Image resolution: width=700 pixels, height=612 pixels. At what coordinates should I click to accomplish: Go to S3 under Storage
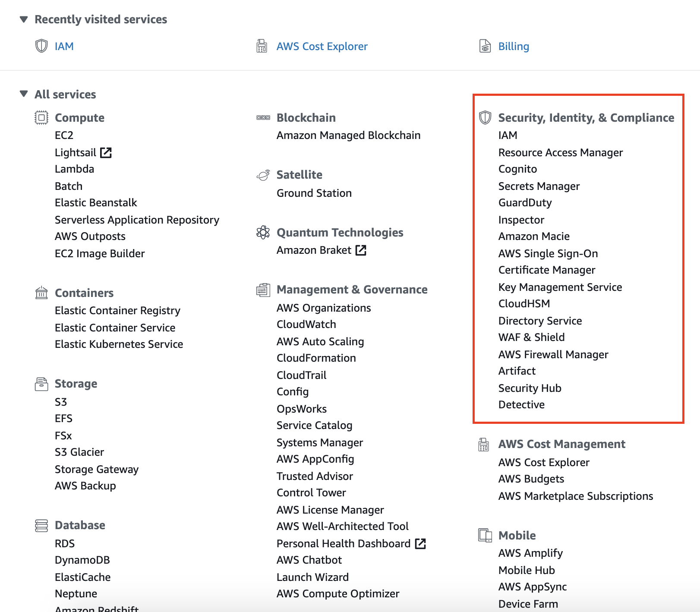tap(61, 402)
